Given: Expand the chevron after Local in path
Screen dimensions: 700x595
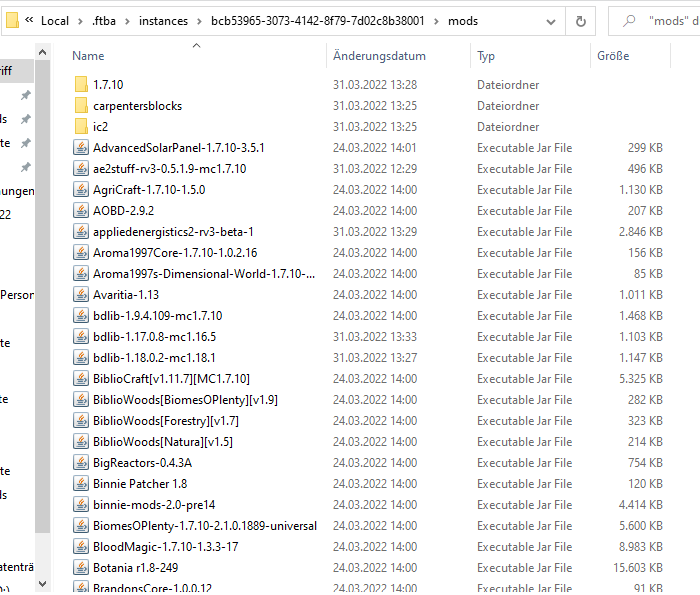Looking at the screenshot, I should 80,21.
